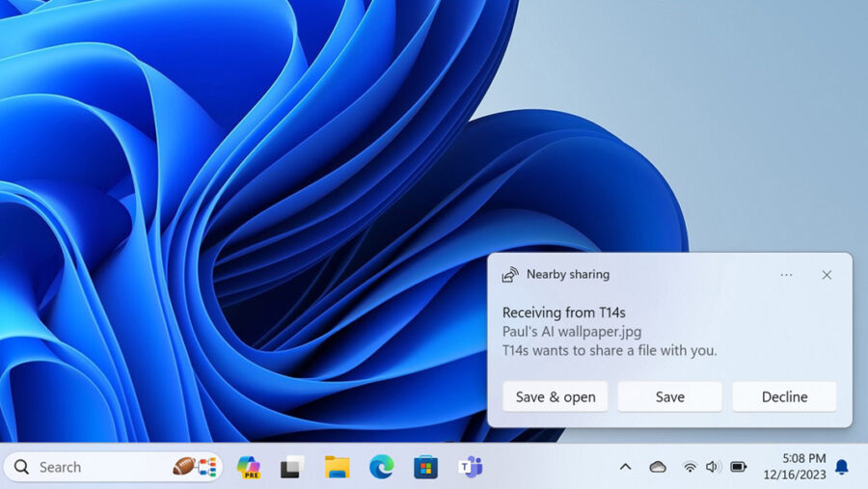Open Microsoft Edge browser
Viewport: 868px width, 489px height.
tap(381, 467)
